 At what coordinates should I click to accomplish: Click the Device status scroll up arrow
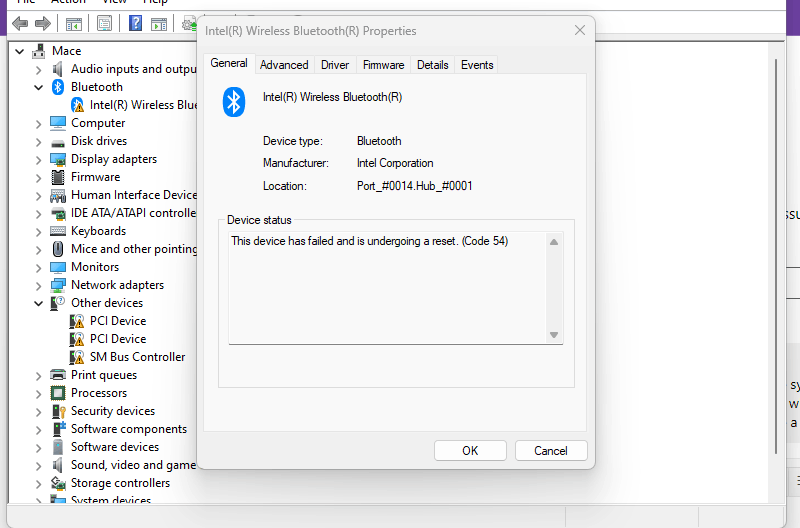554,242
